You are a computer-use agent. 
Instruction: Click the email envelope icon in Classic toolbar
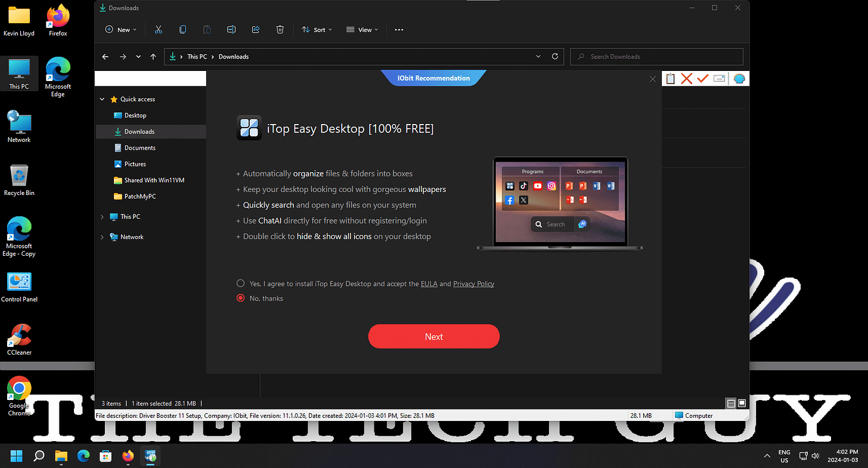pos(719,79)
